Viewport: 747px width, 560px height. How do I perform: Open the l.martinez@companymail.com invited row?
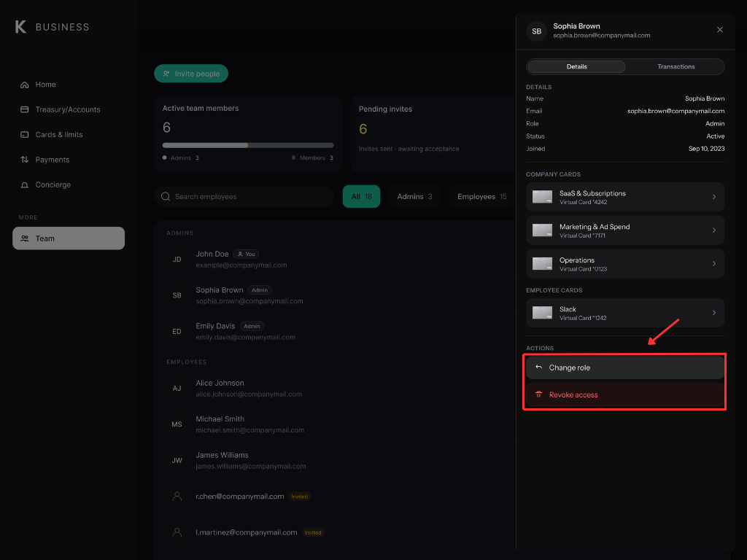click(x=335, y=532)
